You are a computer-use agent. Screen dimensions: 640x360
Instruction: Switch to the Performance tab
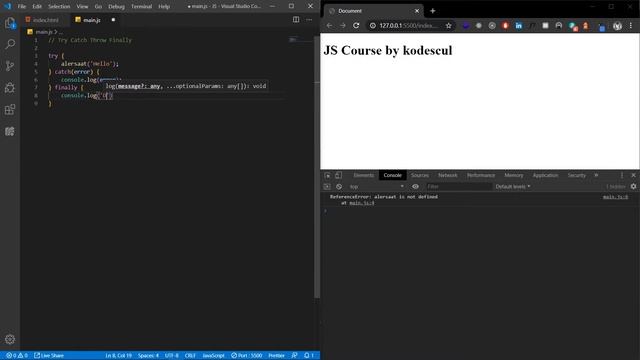point(481,175)
